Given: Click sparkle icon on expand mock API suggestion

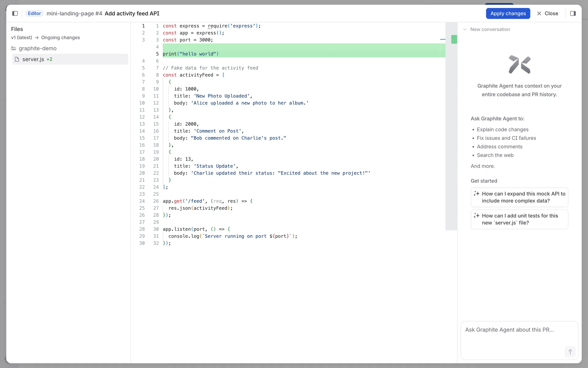Looking at the screenshot, I should click(x=476, y=194).
